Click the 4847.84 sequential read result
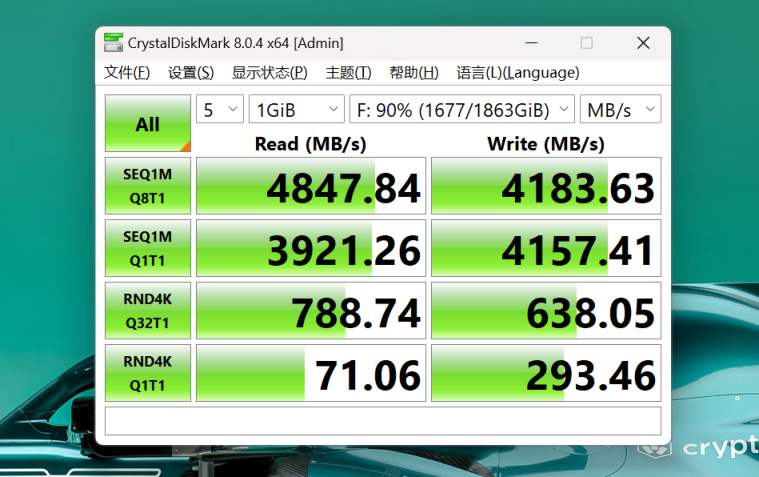Screen dimensions: 759x477 pos(311,186)
